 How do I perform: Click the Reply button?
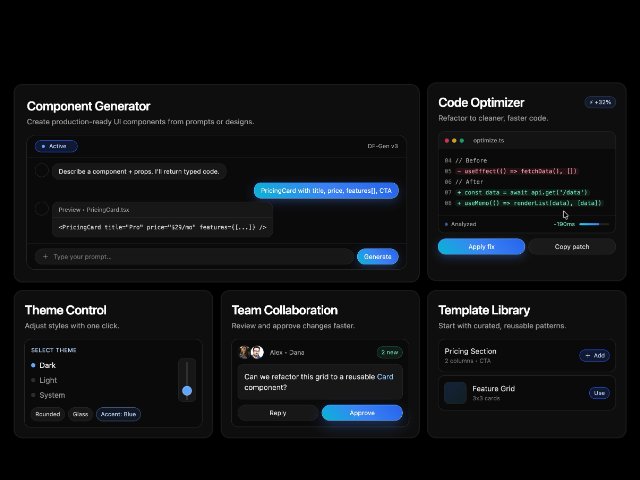278,413
